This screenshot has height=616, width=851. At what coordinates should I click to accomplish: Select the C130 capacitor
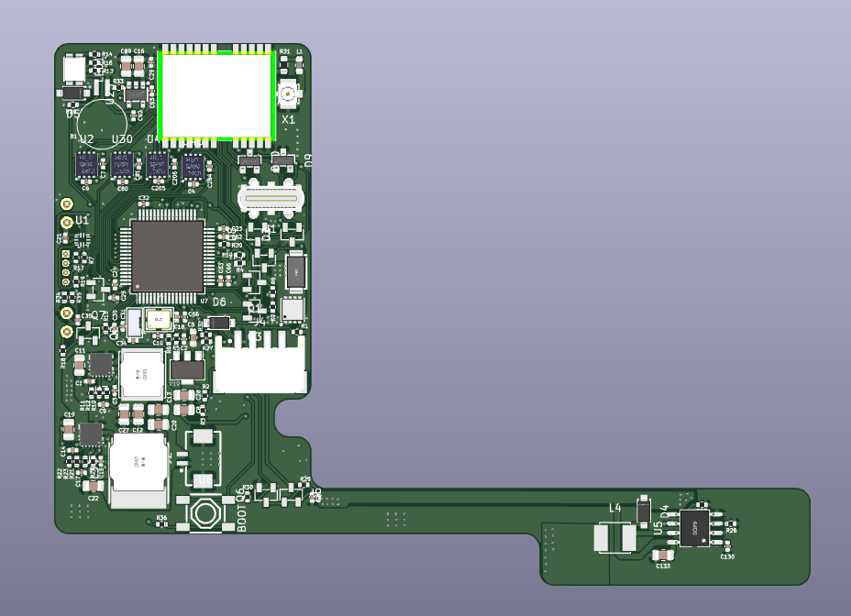727,546
